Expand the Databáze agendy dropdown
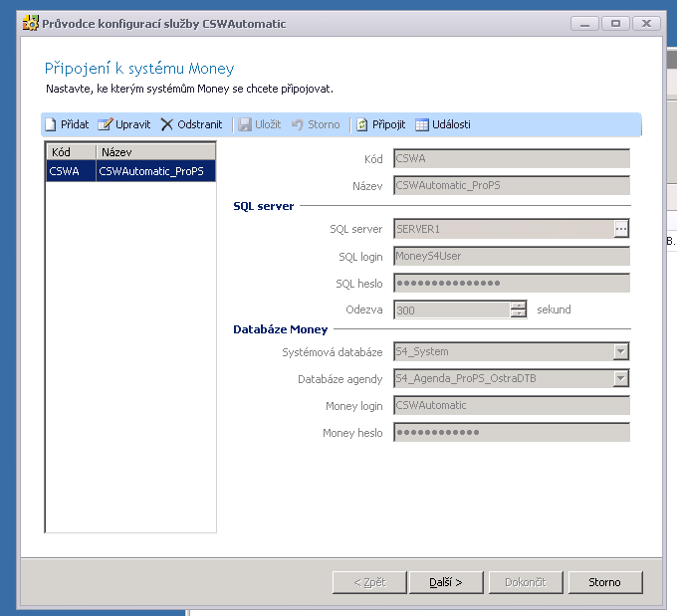Image resolution: width=677 pixels, height=616 pixels. pyautogui.click(x=621, y=378)
